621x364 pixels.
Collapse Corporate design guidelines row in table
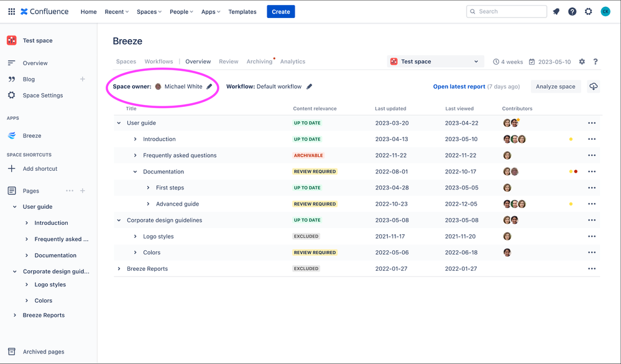tap(119, 221)
